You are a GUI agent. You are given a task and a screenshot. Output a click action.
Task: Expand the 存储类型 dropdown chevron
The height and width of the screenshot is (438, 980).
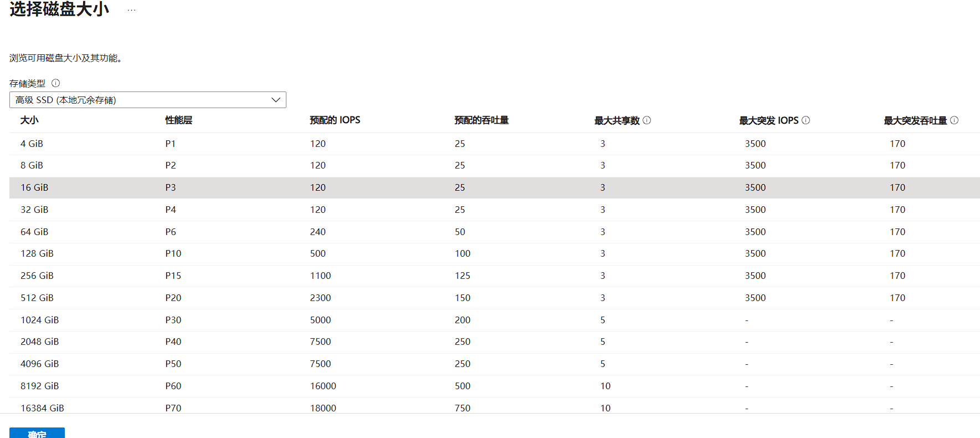pos(275,100)
